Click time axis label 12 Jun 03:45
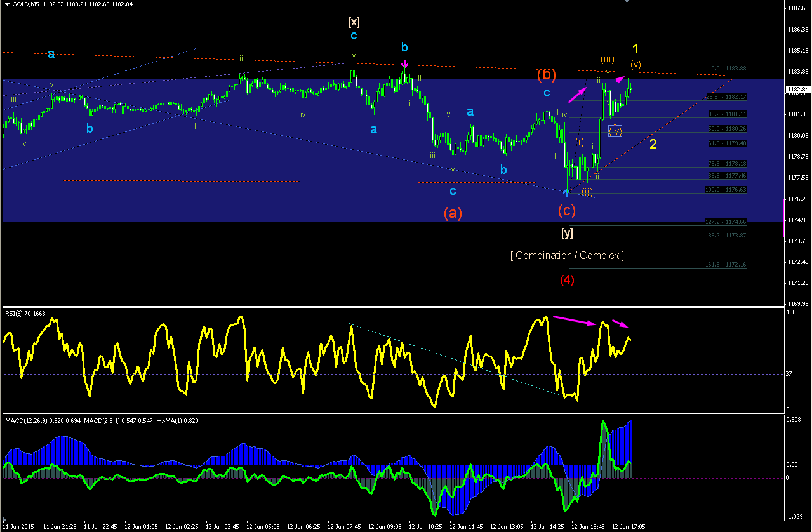Screen dimensions: 812x532 click(x=222, y=527)
